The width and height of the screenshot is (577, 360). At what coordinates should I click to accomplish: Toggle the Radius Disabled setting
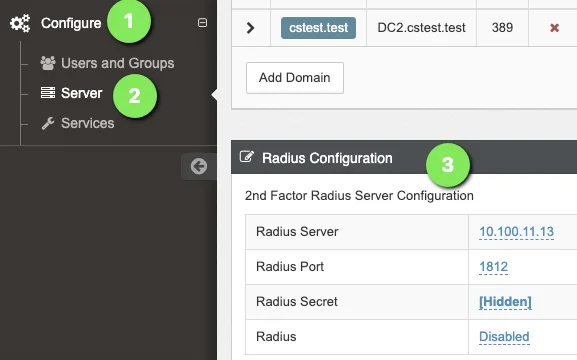pyautogui.click(x=504, y=336)
